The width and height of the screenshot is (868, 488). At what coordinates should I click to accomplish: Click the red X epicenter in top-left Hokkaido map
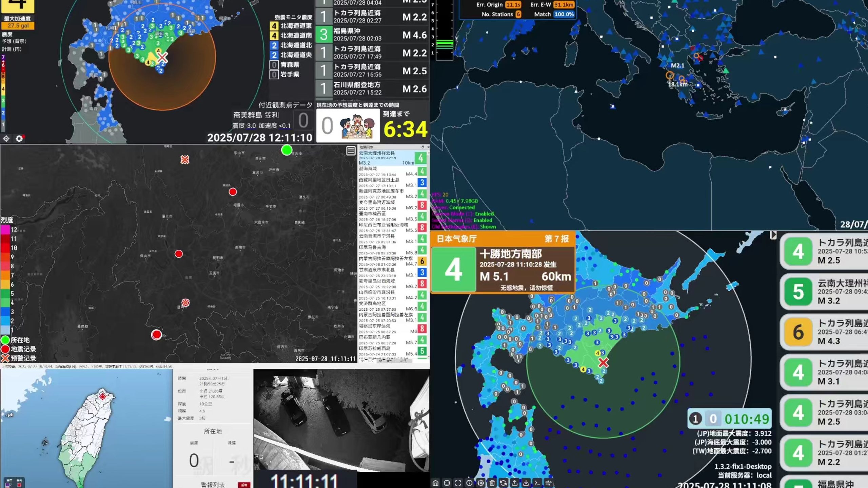coord(163,57)
